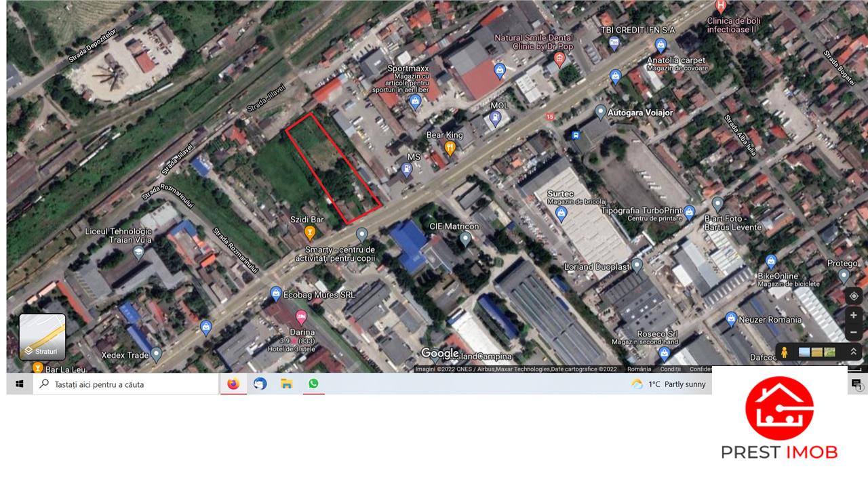The width and height of the screenshot is (868, 488).
Task: Click the Roseco Srl shop pin
Action: [664, 354]
